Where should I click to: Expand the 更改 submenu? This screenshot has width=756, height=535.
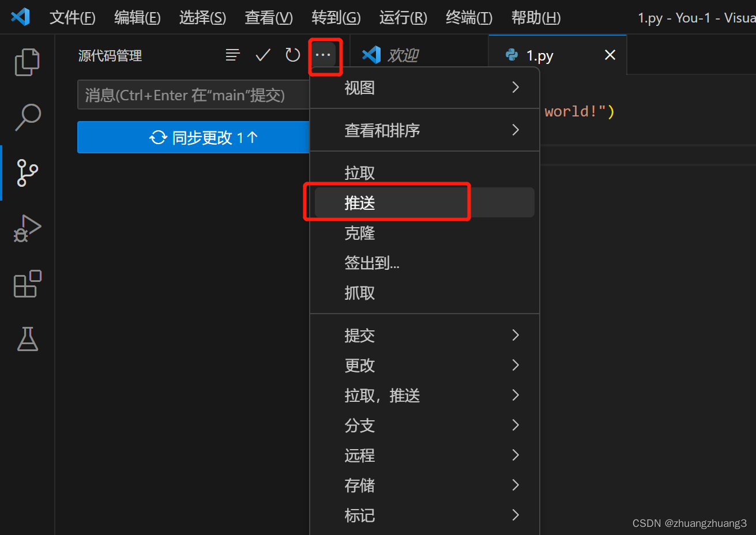click(424, 366)
